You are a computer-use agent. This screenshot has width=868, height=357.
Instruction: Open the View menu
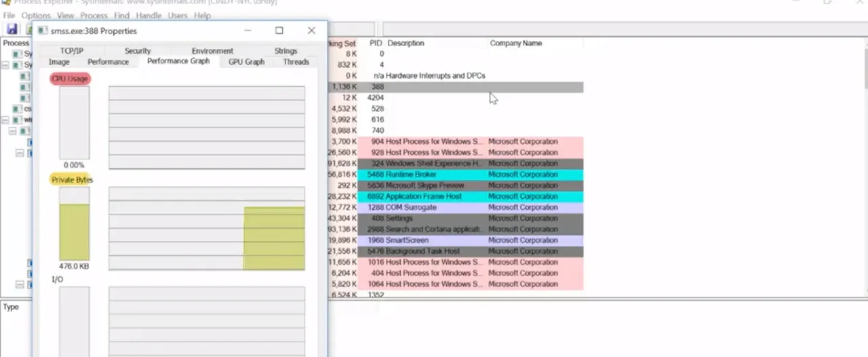point(66,15)
